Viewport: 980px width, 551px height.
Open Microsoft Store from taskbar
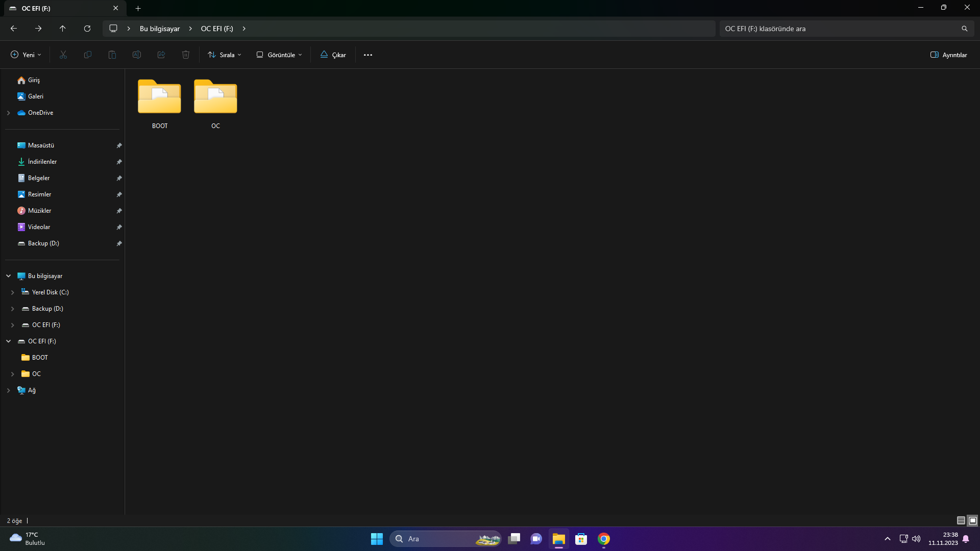(x=581, y=539)
